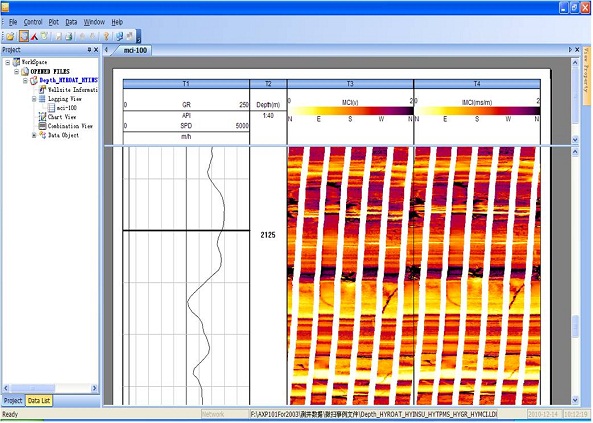The height and width of the screenshot is (423, 593).
Task: Open the Plot menu
Action: [x=54, y=22]
